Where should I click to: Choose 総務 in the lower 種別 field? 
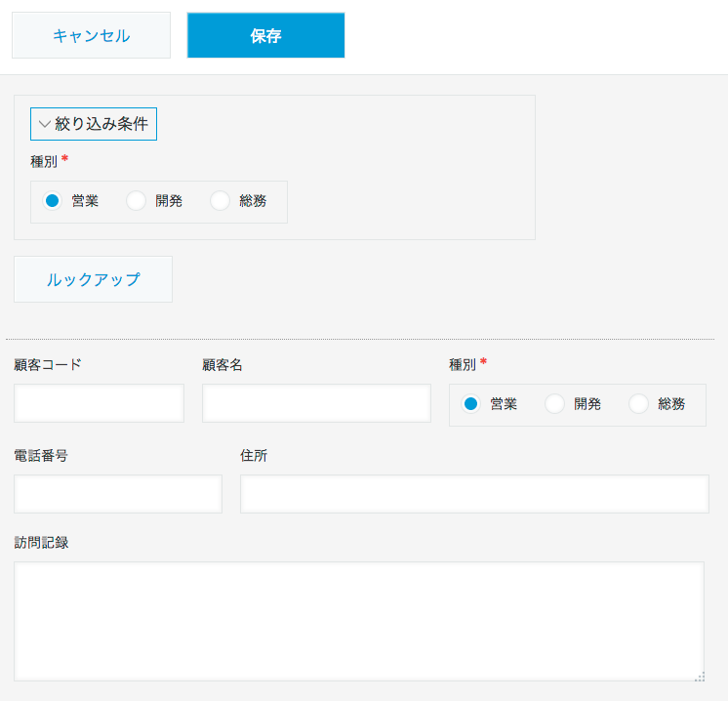639,403
